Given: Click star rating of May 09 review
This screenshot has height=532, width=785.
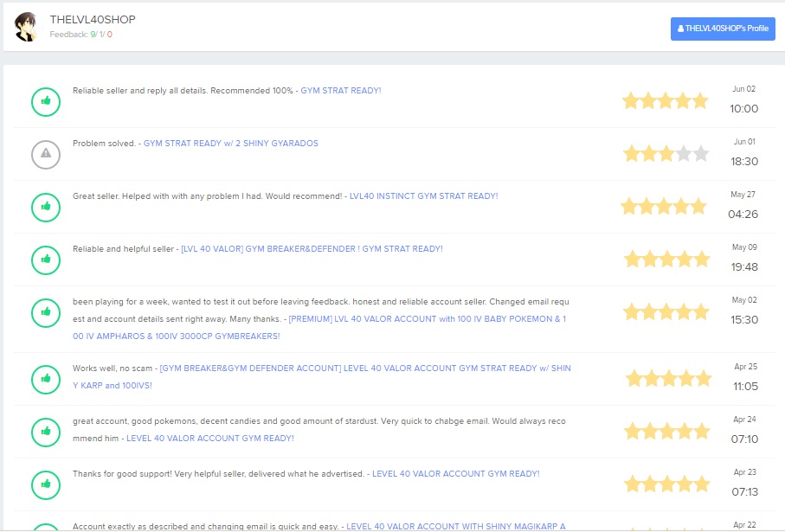Looking at the screenshot, I should (x=666, y=260).
